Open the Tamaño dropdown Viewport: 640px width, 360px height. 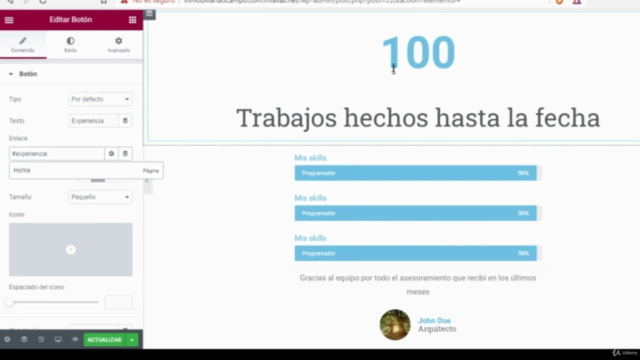pos(100,197)
